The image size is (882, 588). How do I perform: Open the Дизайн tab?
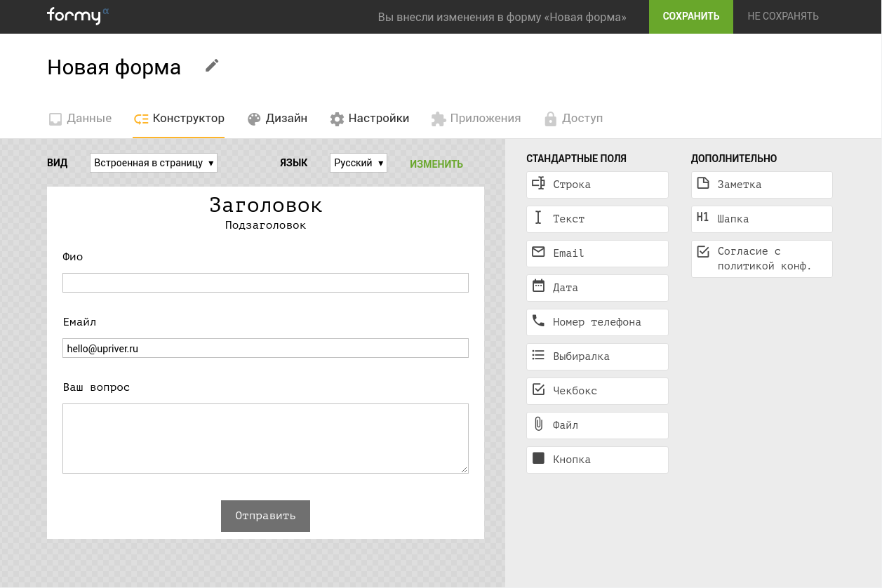coord(277,119)
